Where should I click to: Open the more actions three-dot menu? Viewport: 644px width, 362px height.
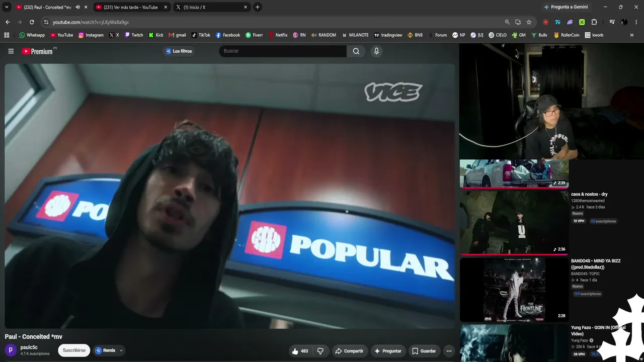(449, 351)
